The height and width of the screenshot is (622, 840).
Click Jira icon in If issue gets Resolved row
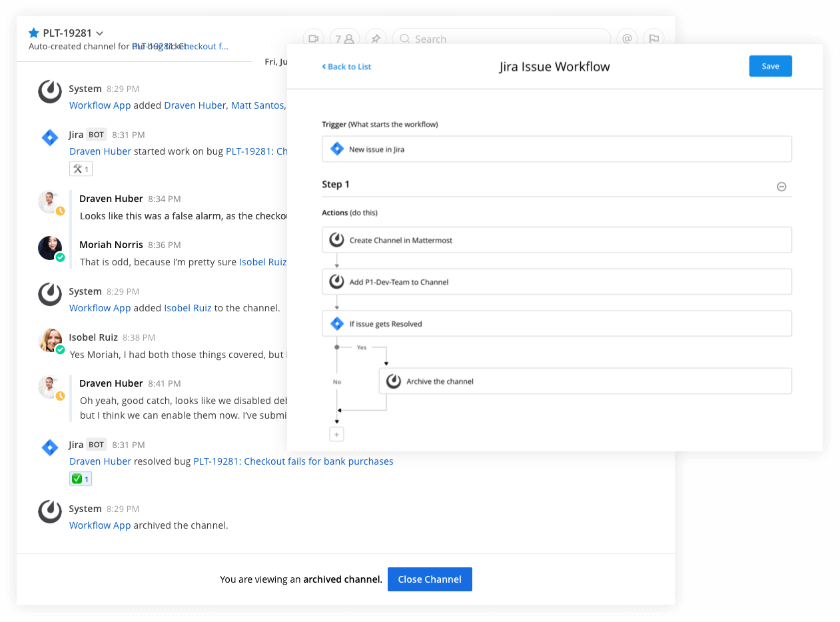click(x=337, y=324)
